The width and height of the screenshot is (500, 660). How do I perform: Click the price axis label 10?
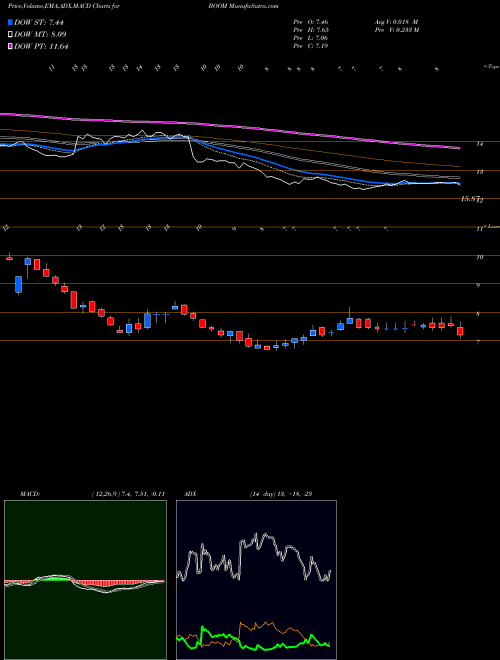coord(479,257)
